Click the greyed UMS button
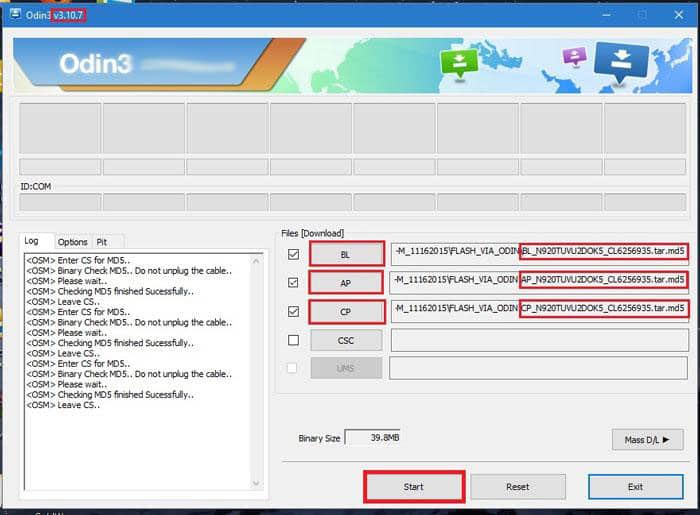This screenshot has height=515, width=700. pos(346,368)
